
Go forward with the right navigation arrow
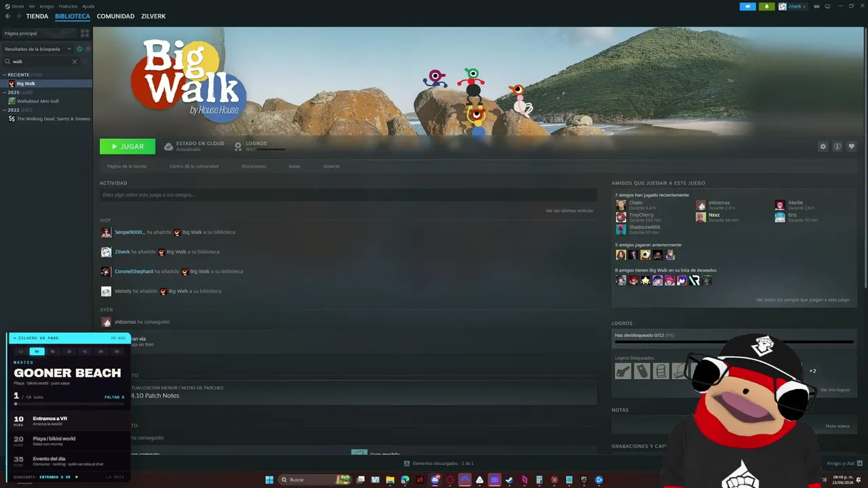(18, 16)
